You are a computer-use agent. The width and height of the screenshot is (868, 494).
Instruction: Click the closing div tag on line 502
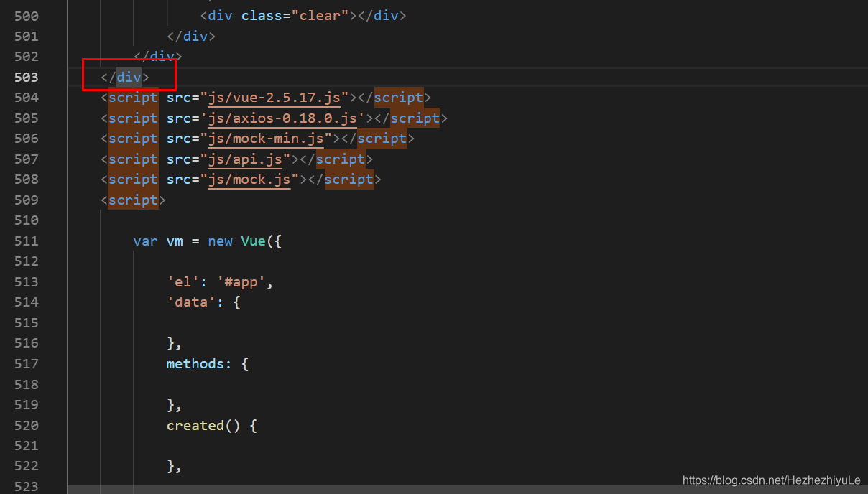click(x=158, y=56)
